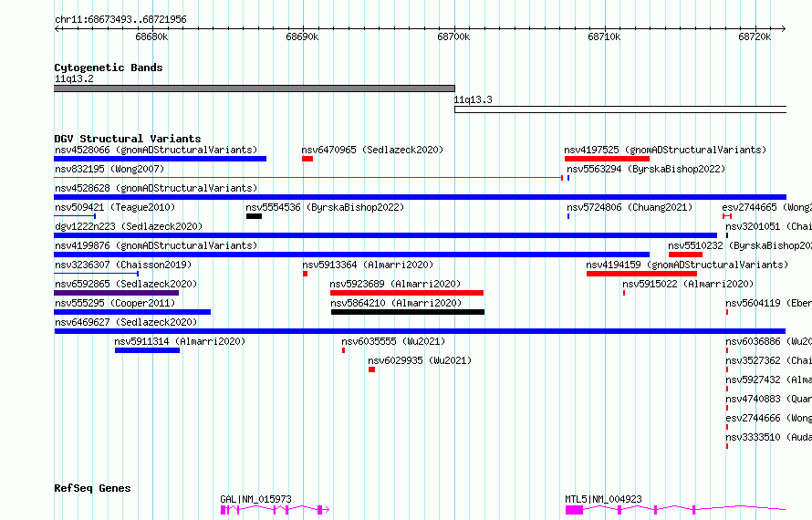Viewport: 812px width, 520px height.
Task: Click the GAL|NM_015973 gene label
Action: coord(255,500)
